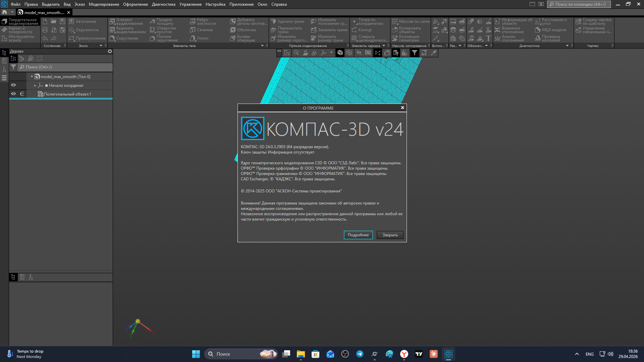Open the dropdown arrow beside the home tab
This screenshot has height=362, width=644.
point(12,12)
